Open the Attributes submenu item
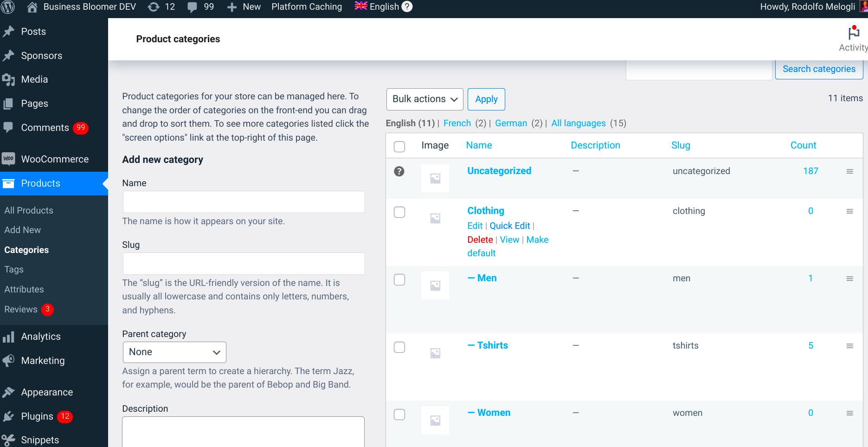This screenshot has height=447, width=868. pos(24,289)
